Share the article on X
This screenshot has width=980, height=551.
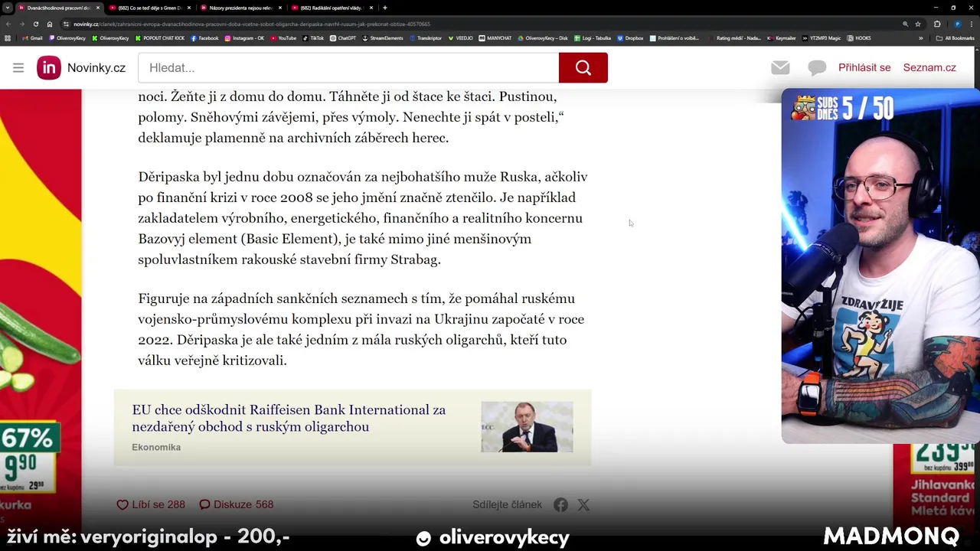pos(583,504)
